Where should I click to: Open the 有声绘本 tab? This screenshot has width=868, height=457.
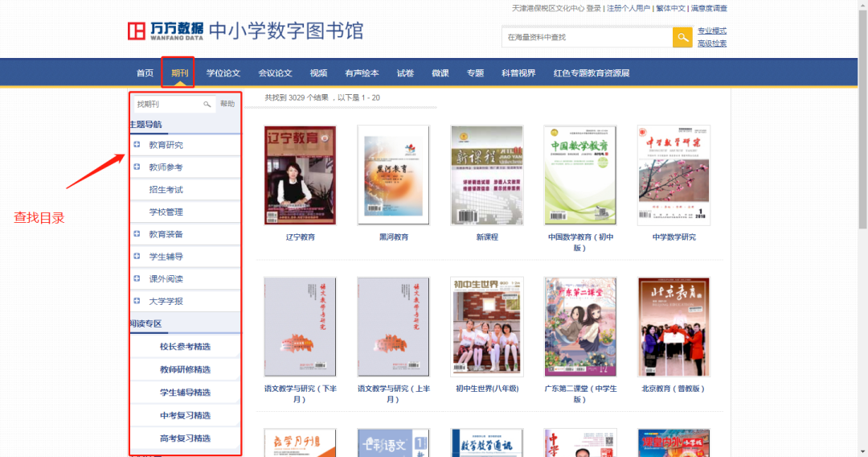(362, 73)
